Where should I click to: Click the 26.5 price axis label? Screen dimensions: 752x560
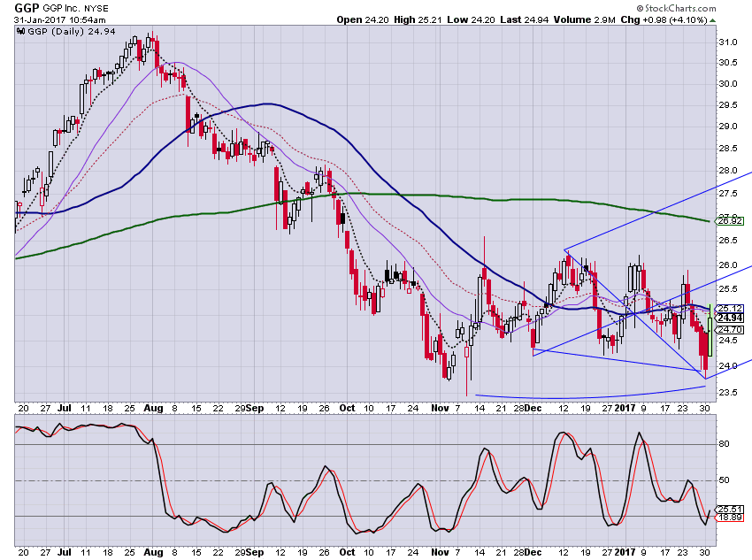727,241
